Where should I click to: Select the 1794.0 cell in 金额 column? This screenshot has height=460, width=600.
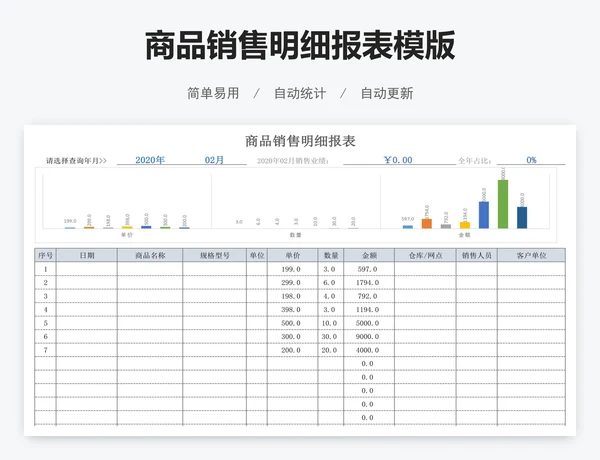[x=369, y=282]
